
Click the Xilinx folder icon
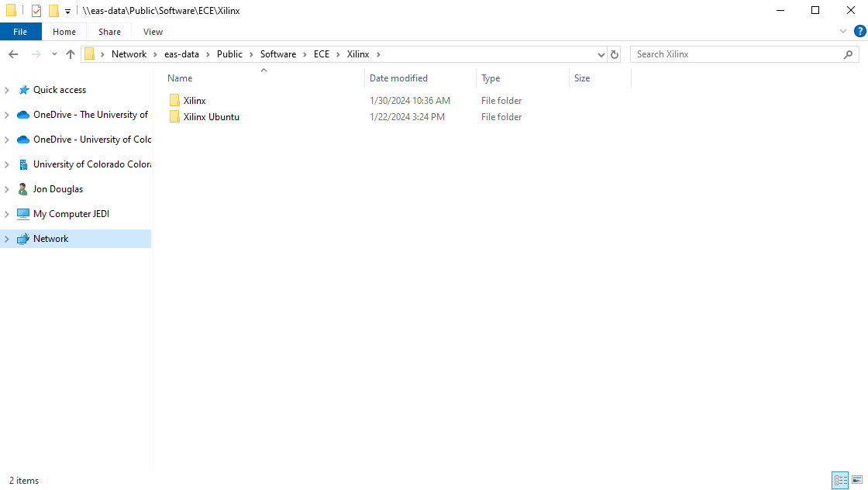coord(174,100)
